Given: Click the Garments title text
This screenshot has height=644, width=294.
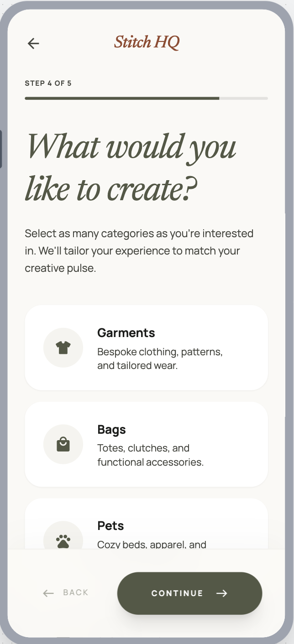Looking at the screenshot, I should tap(126, 333).
